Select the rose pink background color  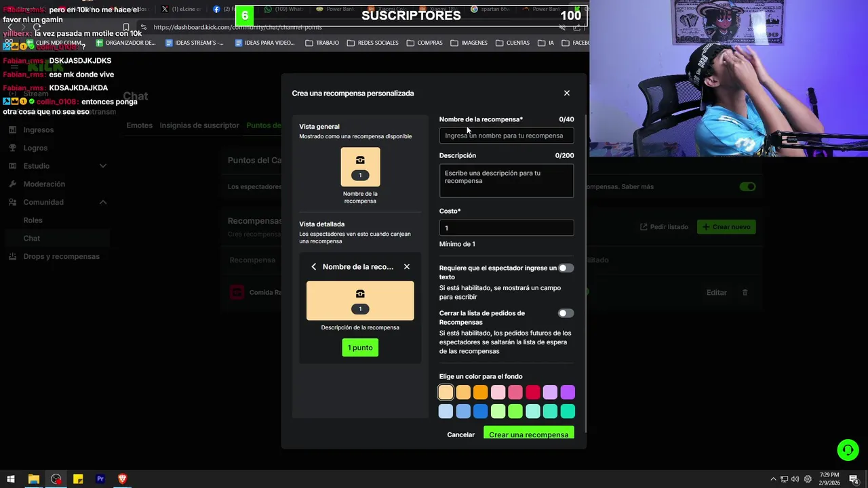[515, 392]
